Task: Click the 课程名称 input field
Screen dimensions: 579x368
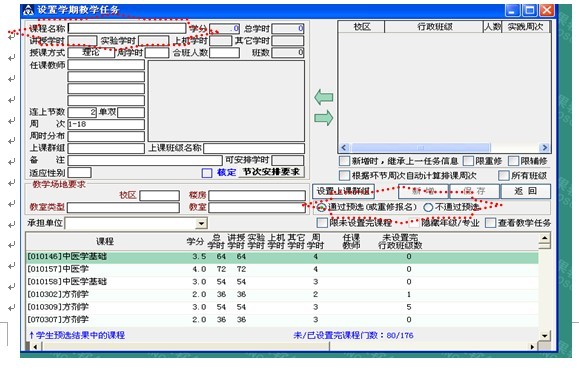Action: (x=127, y=28)
